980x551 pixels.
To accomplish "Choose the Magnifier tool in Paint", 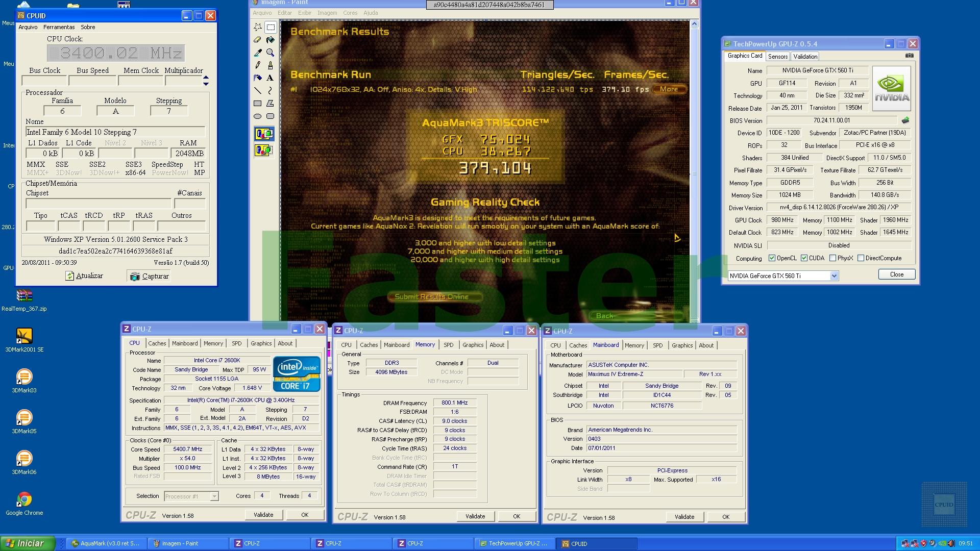I will (271, 53).
